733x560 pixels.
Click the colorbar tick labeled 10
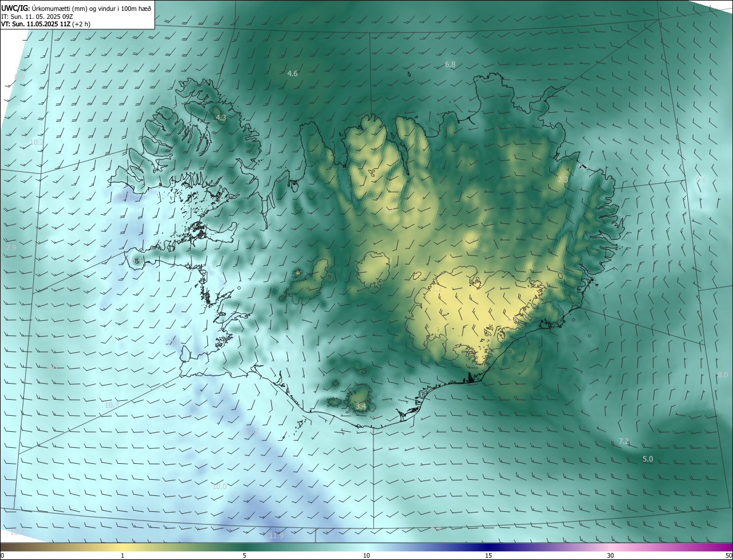(x=366, y=555)
